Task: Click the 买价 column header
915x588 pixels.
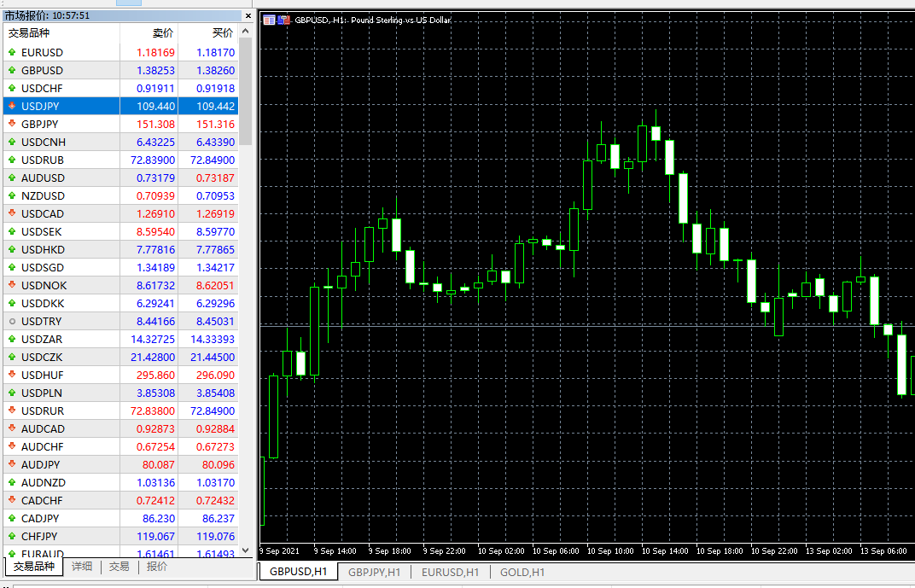Action: point(222,33)
